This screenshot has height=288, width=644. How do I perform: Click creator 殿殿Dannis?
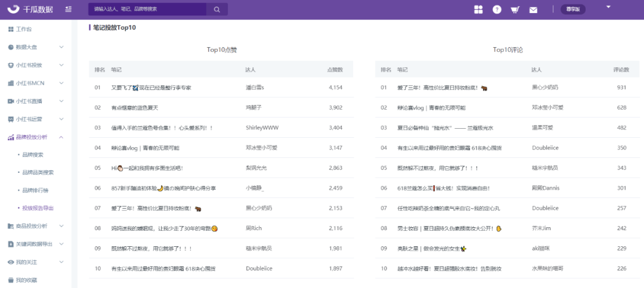(x=546, y=188)
